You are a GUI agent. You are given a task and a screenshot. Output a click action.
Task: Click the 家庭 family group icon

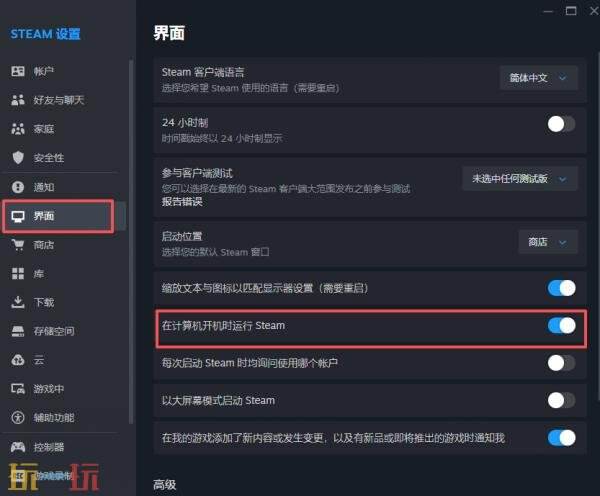(x=18, y=129)
